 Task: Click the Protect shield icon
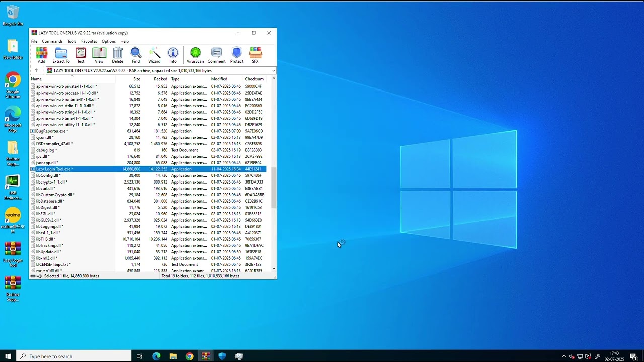(236, 55)
